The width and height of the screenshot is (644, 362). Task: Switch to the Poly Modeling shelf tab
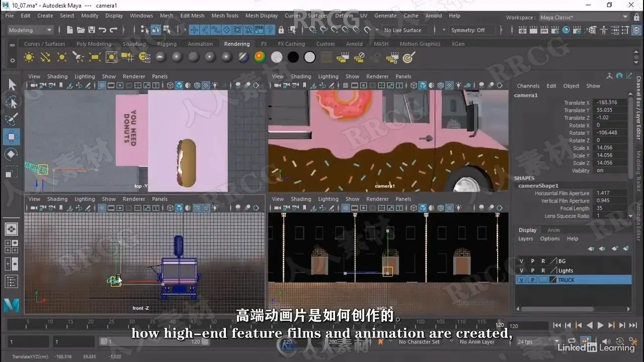[x=94, y=44]
